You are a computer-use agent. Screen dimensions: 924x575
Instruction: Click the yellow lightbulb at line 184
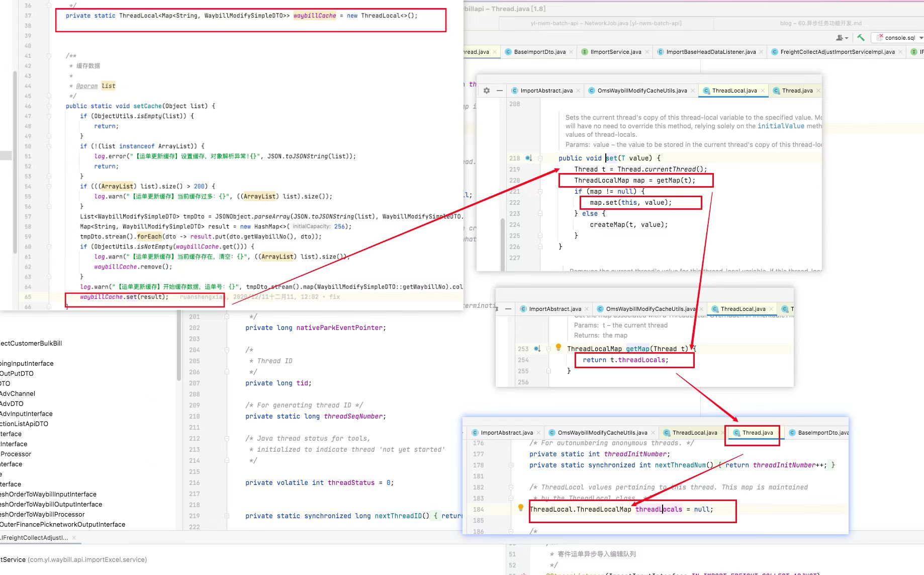(x=521, y=508)
